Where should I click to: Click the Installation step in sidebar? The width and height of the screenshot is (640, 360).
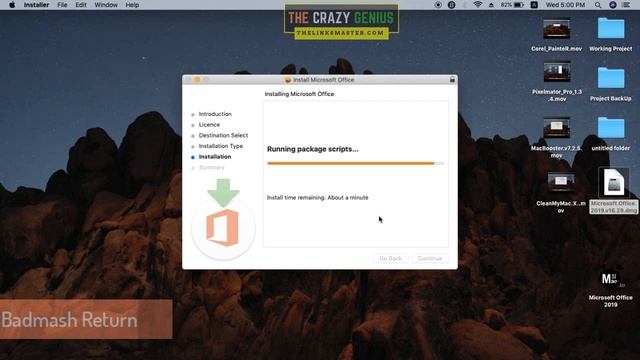point(215,157)
